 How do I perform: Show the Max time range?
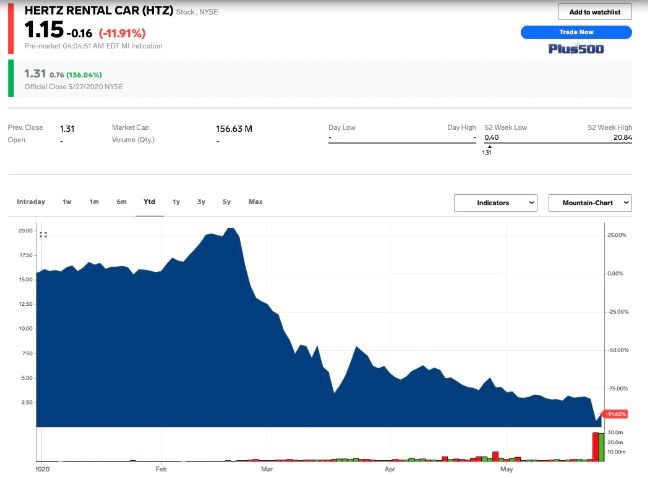coord(255,202)
